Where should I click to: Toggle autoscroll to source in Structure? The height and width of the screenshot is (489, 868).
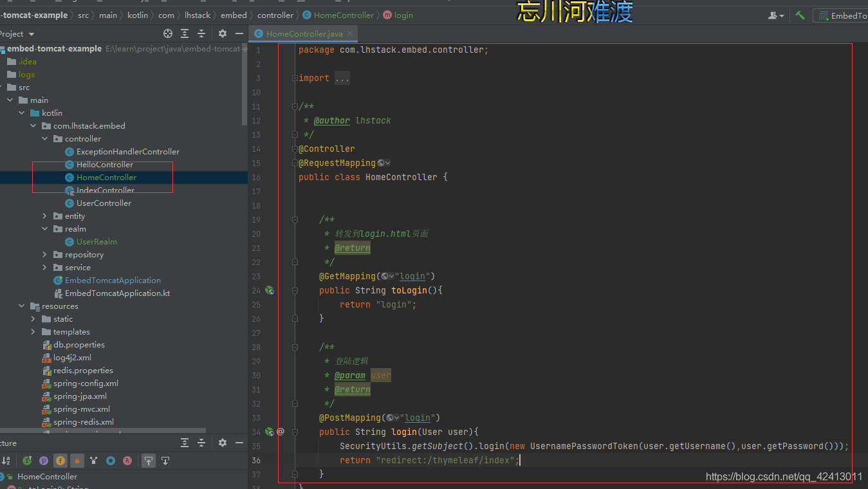pos(149,461)
